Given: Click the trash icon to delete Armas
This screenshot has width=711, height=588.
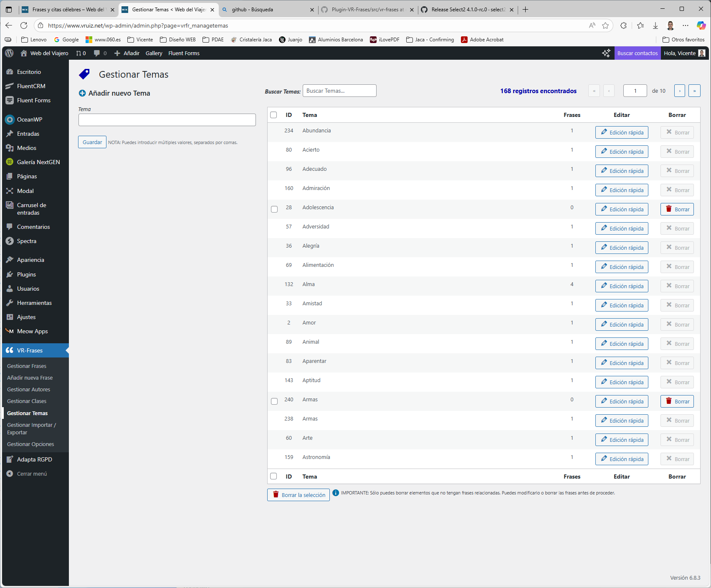Looking at the screenshot, I should click(670, 401).
